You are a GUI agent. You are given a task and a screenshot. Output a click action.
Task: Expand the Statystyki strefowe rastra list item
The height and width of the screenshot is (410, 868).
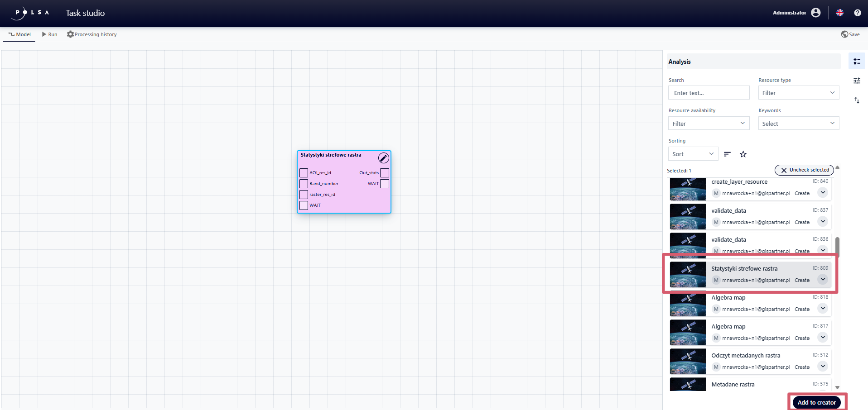tap(823, 280)
